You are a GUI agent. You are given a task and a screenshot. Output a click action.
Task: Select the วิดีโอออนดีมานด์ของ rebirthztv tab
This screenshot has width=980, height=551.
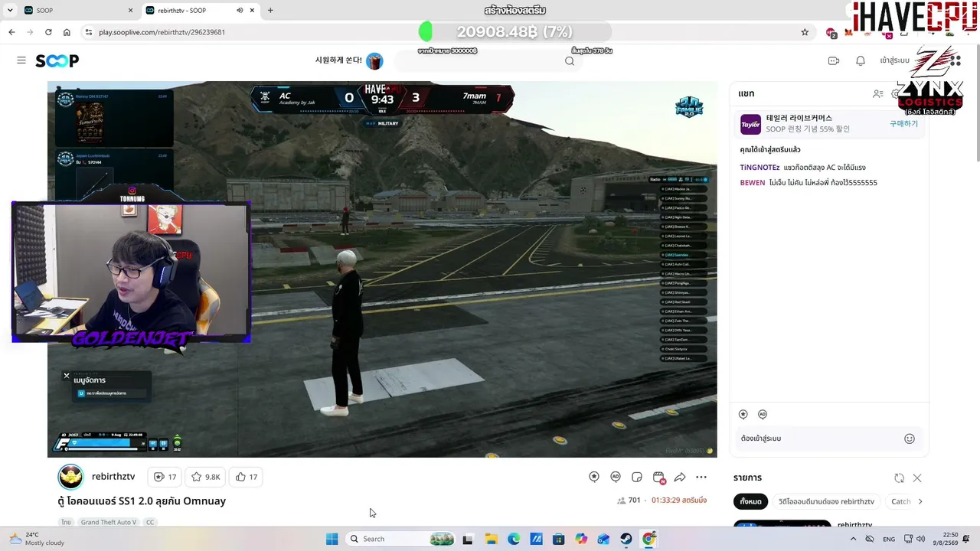(826, 501)
